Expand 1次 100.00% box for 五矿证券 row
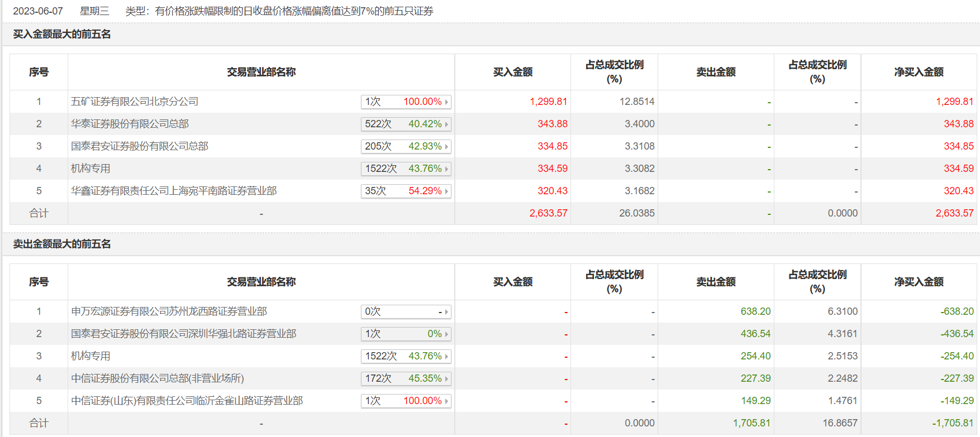Image resolution: width=980 pixels, height=437 pixels. pos(406,102)
